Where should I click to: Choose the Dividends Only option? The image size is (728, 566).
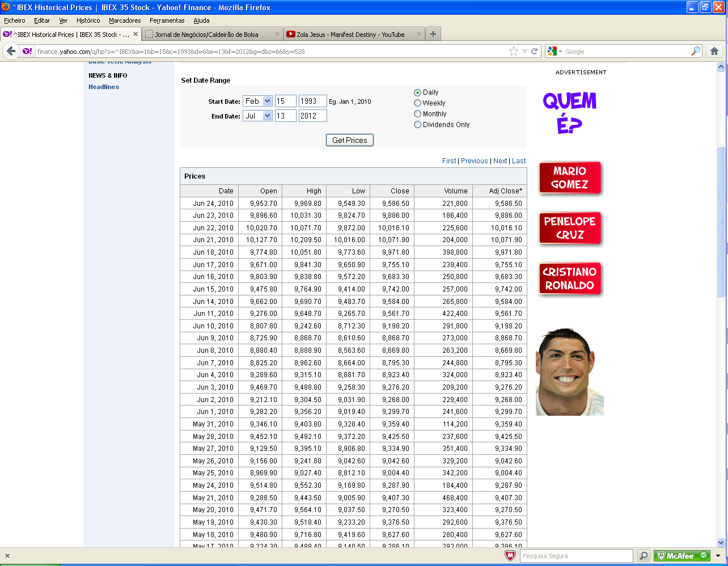pos(418,125)
